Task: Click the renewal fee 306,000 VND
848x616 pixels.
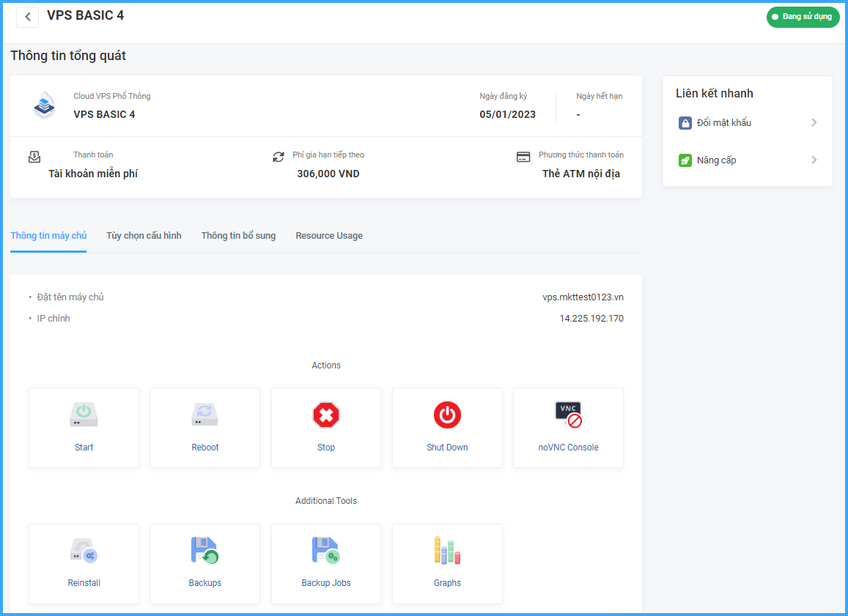Action: (x=328, y=174)
